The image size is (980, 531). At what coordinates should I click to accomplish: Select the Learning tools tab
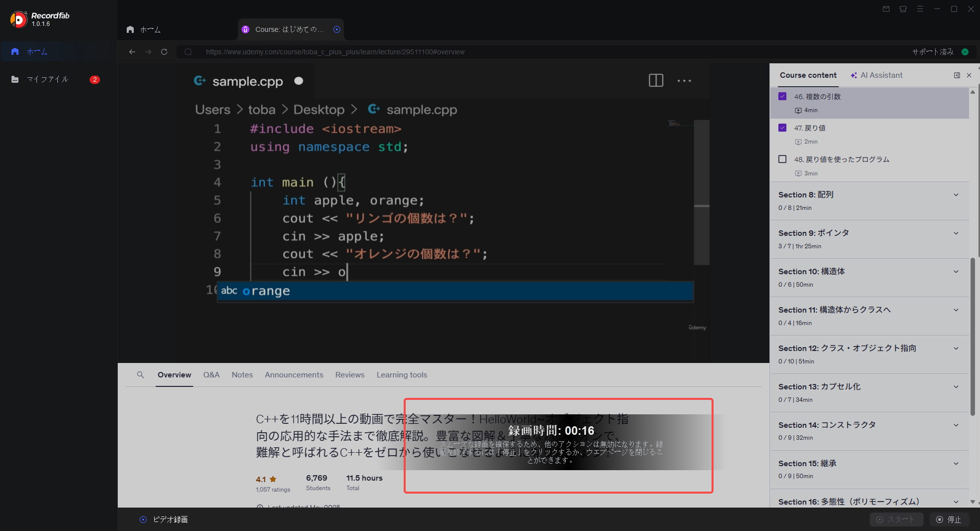coord(402,375)
